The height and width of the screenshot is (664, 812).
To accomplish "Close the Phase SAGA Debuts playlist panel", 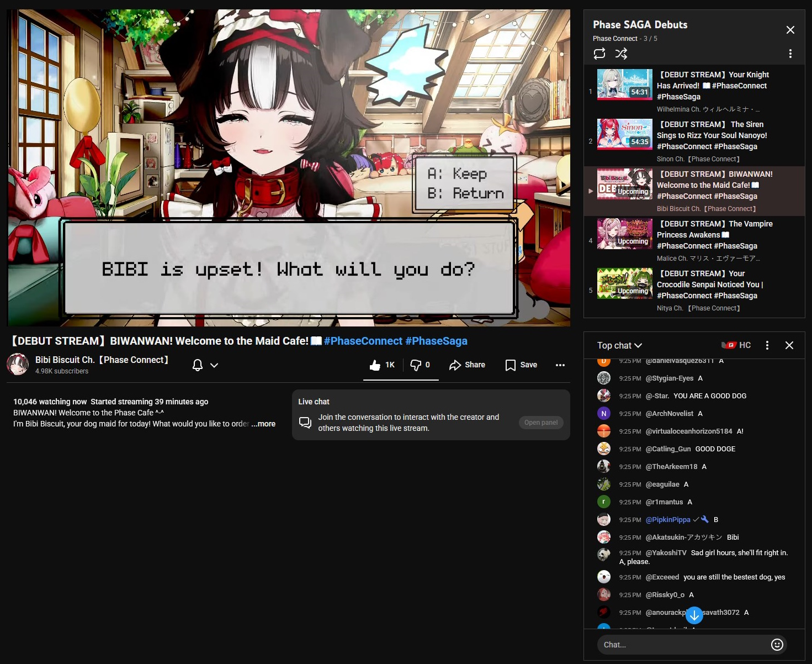I will 790,30.
